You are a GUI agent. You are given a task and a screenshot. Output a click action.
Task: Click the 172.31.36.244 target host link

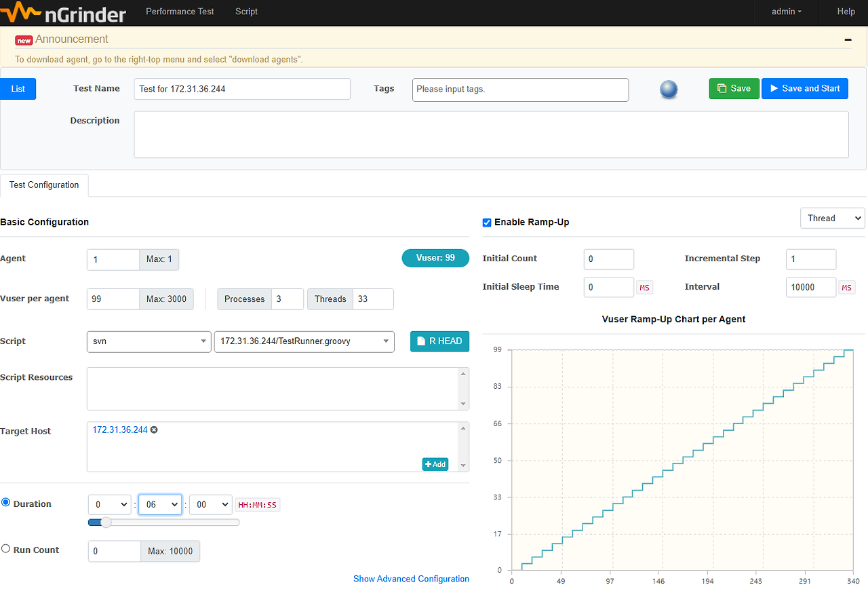click(120, 430)
